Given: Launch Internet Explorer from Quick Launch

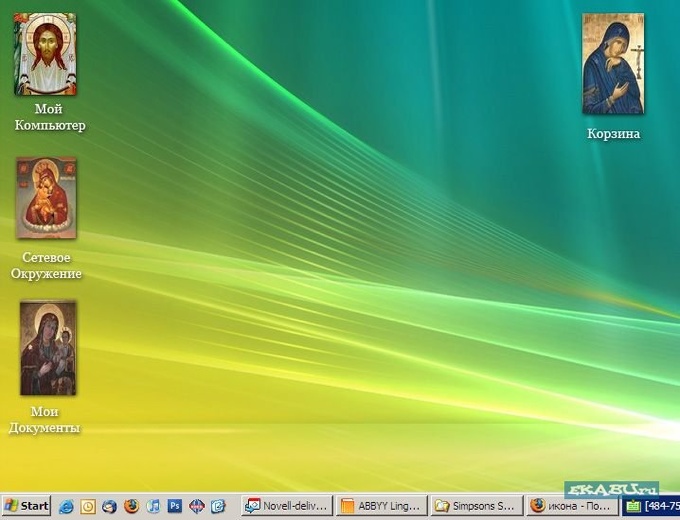Looking at the screenshot, I should (67, 506).
